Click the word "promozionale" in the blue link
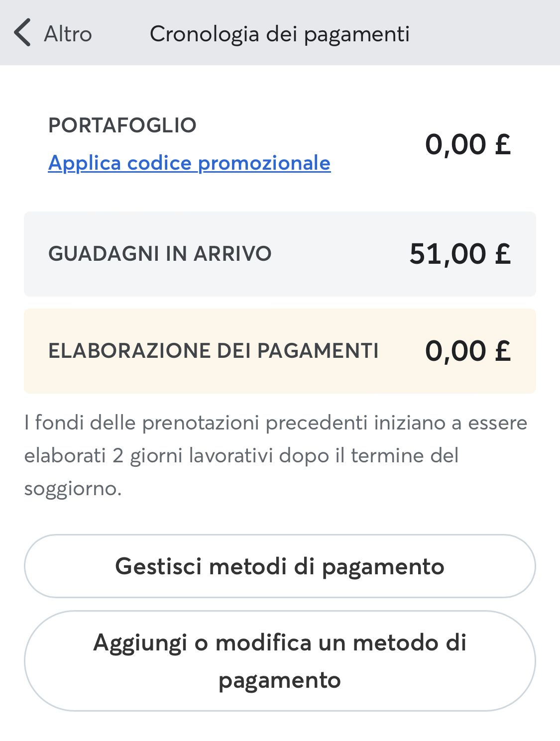 coord(264,163)
